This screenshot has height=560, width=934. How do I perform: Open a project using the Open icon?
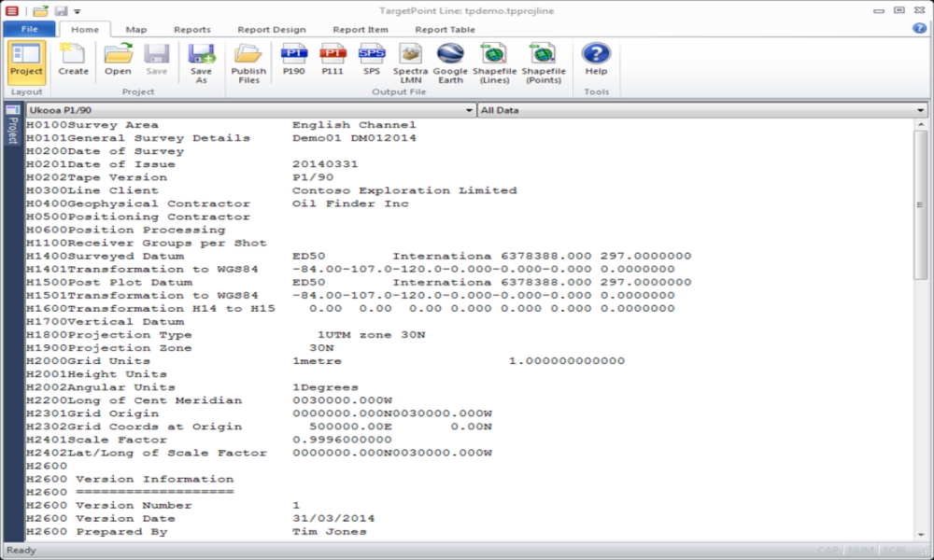click(x=118, y=61)
